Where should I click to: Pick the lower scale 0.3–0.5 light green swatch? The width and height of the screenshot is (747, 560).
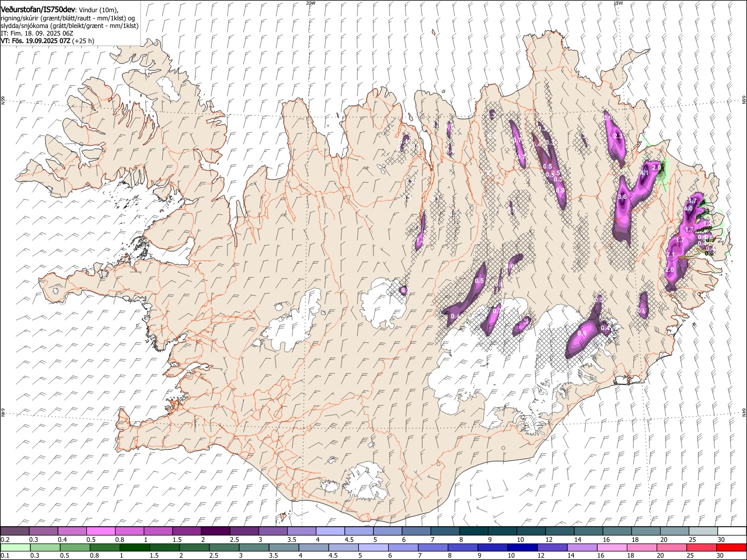point(45,548)
